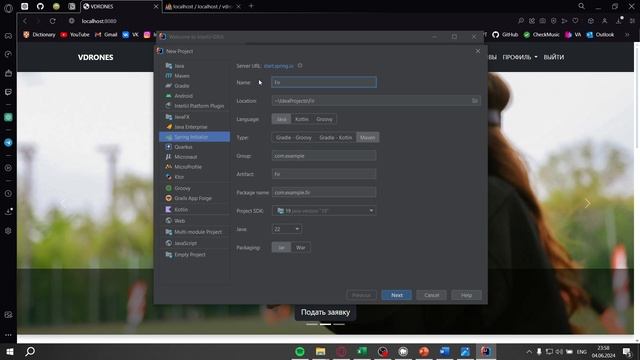Select War packaging
The image size is (640, 360).
pos(301,247)
